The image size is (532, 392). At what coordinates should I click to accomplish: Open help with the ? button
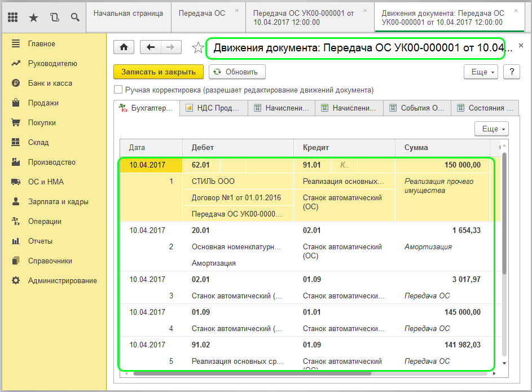pos(512,72)
